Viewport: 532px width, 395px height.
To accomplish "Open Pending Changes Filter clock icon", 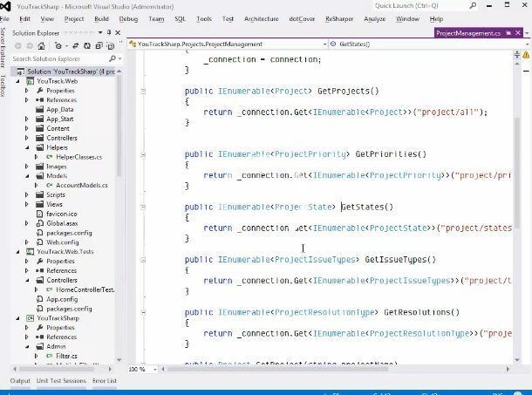I will coord(58,46).
